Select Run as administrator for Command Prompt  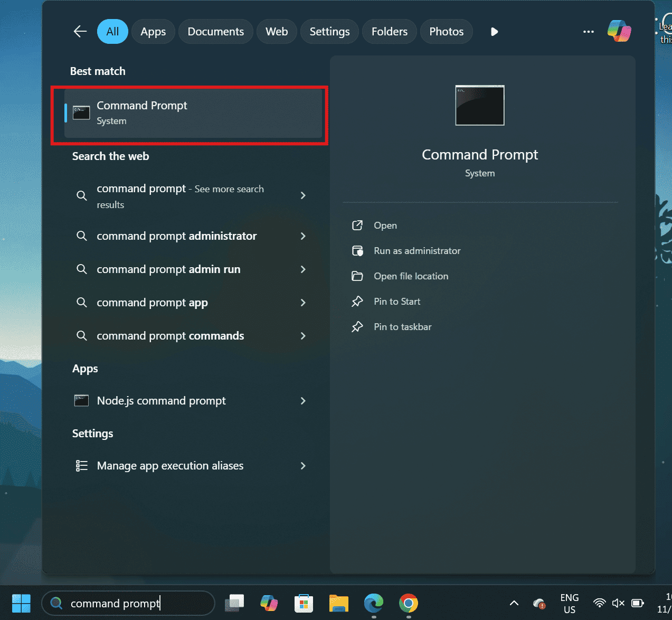[x=417, y=251]
